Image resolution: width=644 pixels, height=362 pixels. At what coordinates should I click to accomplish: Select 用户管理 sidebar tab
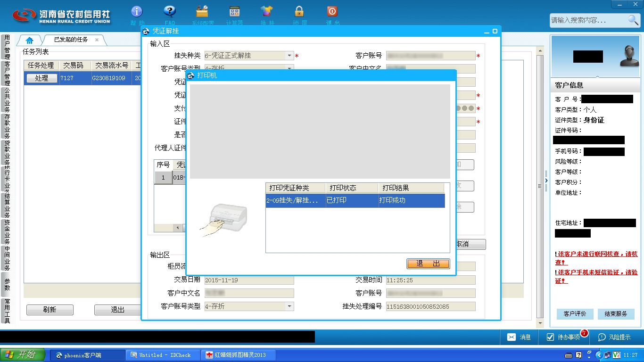7,47
